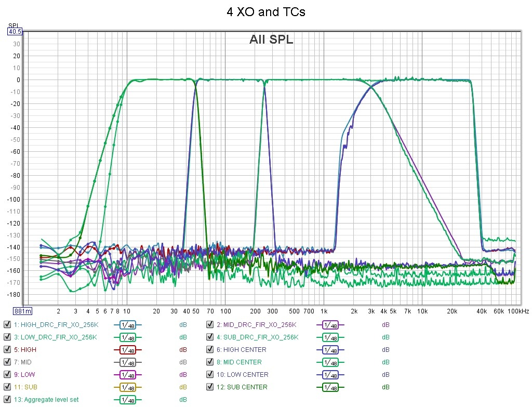532x407 pixels.
Task: Click the yellow 1/48 swatch for 11: SUB
Action: (128, 387)
